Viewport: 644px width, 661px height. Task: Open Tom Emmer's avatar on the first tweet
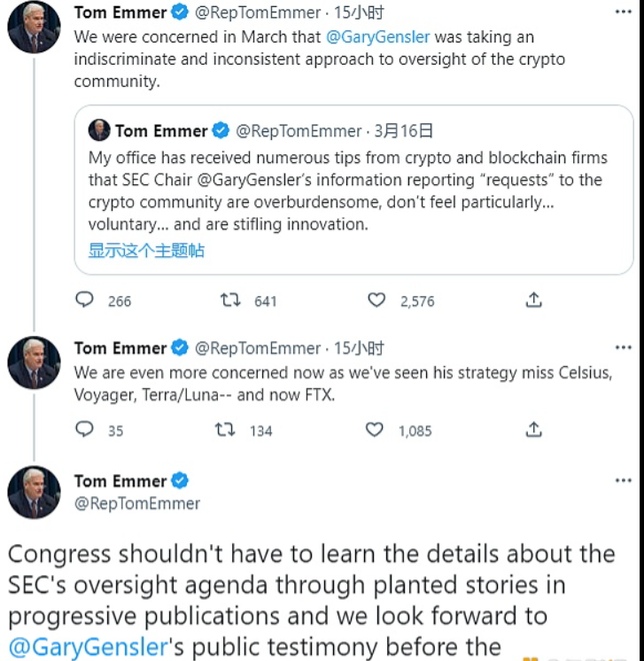pos(34,28)
